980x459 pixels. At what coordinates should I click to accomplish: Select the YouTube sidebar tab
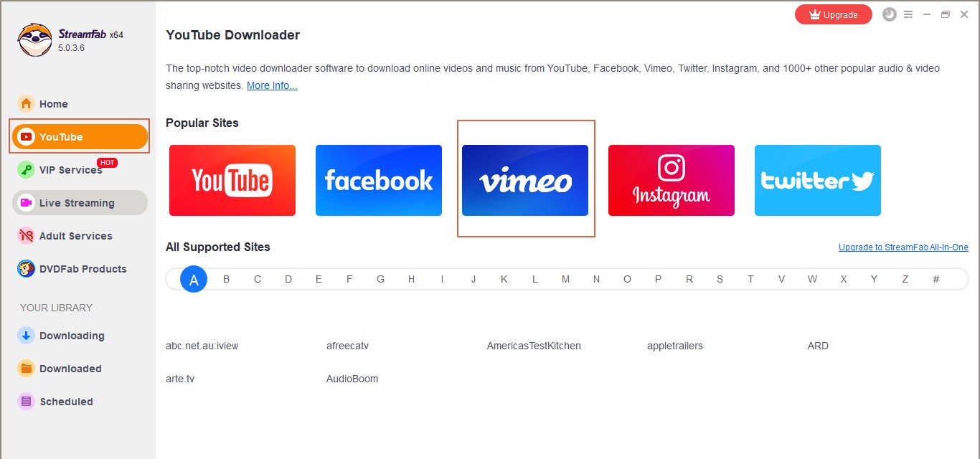pos(80,136)
